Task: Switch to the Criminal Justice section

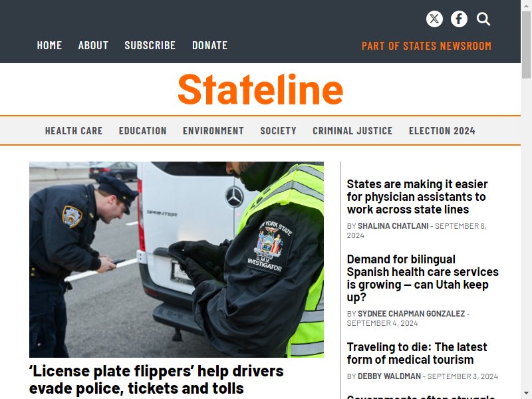Action: 352,130
